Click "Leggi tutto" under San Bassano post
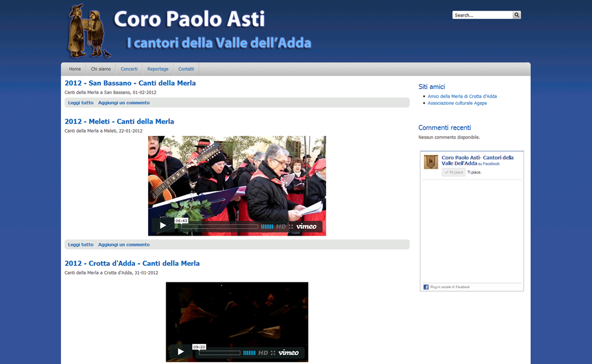 click(81, 103)
